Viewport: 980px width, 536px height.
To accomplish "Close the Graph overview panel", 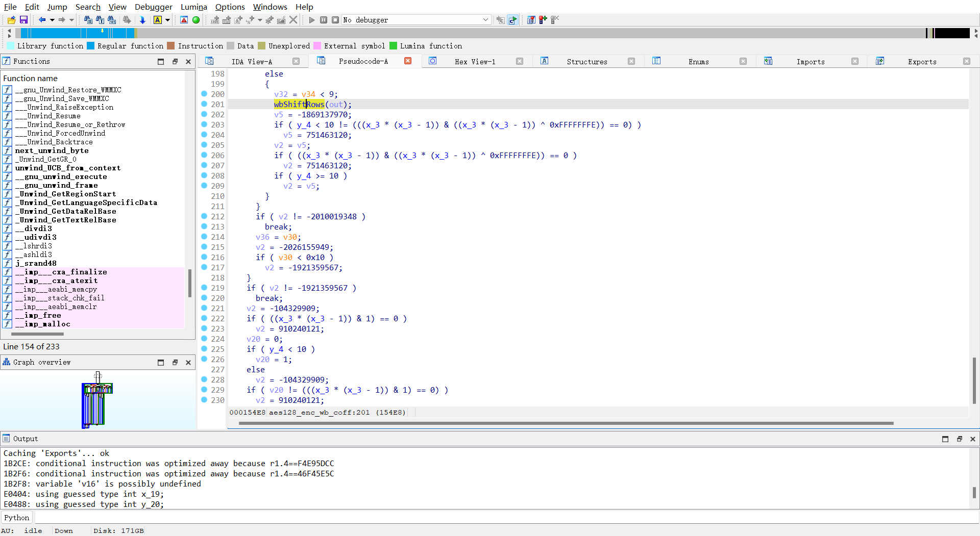I will click(188, 362).
